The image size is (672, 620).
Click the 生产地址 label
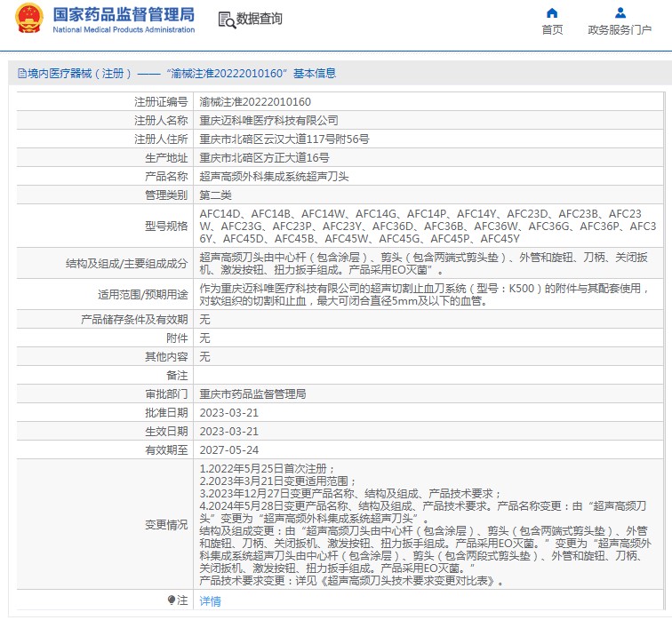coord(166,158)
